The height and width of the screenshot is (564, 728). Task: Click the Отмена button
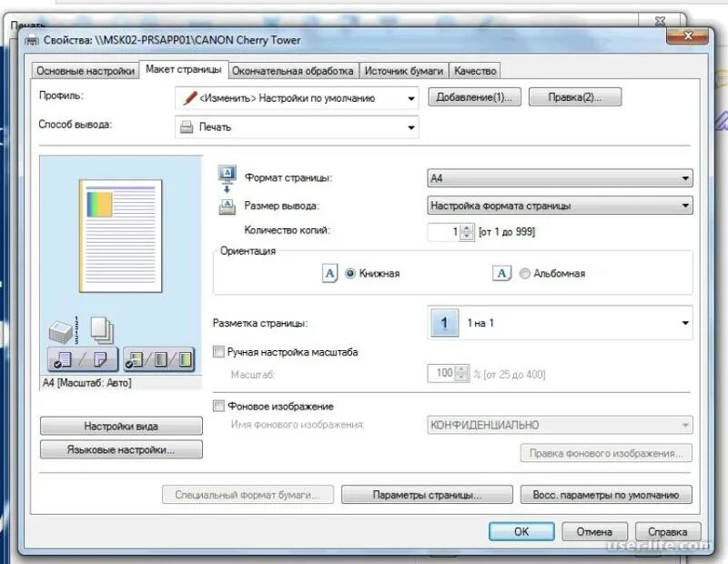pyautogui.click(x=594, y=531)
